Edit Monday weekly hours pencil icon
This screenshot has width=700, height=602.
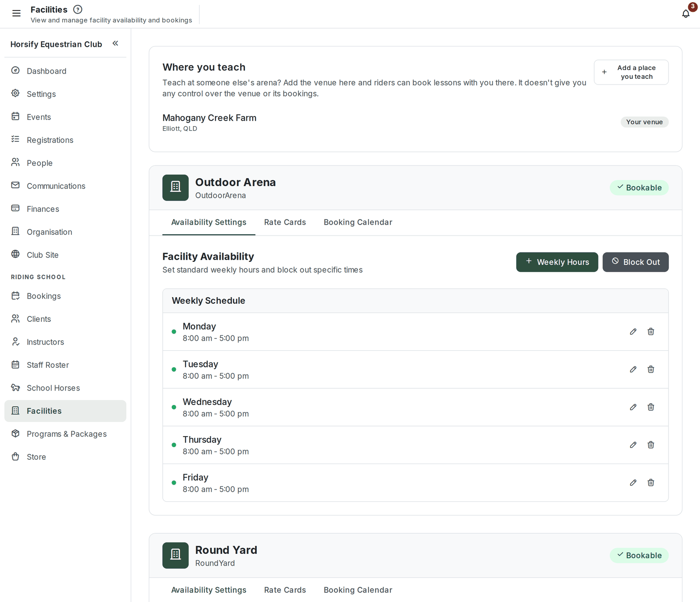click(x=633, y=331)
